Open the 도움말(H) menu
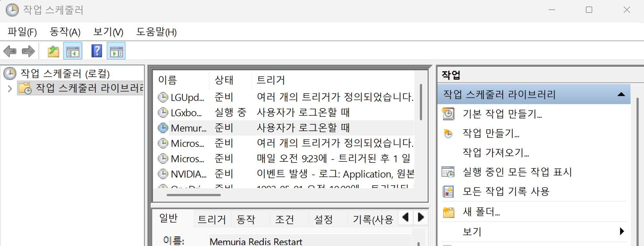 (156, 32)
